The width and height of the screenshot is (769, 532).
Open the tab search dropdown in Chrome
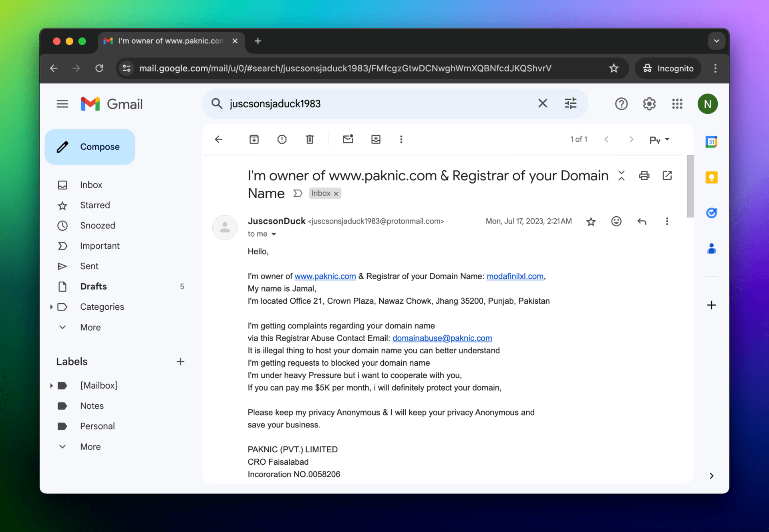click(x=717, y=41)
